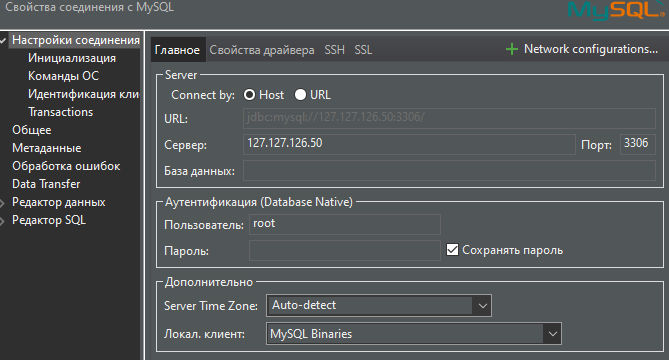Open the SSL tab
Screen dimensions: 669x360
click(x=363, y=50)
